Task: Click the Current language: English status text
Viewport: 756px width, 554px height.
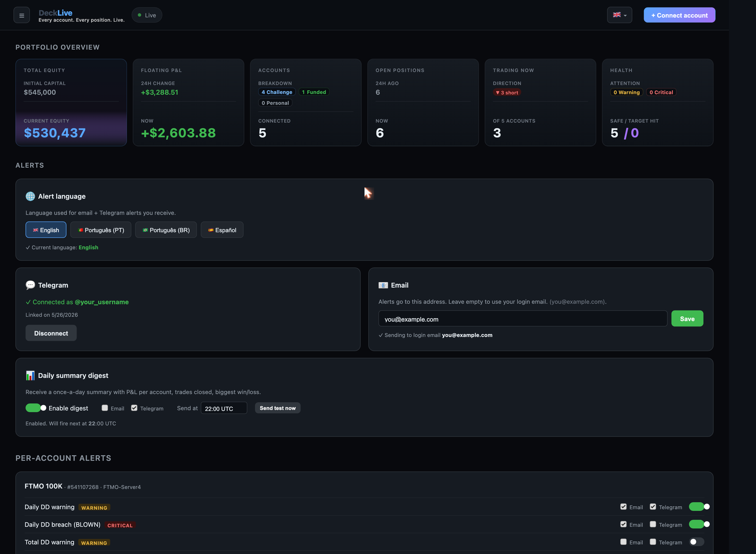Action: [x=62, y=247]
